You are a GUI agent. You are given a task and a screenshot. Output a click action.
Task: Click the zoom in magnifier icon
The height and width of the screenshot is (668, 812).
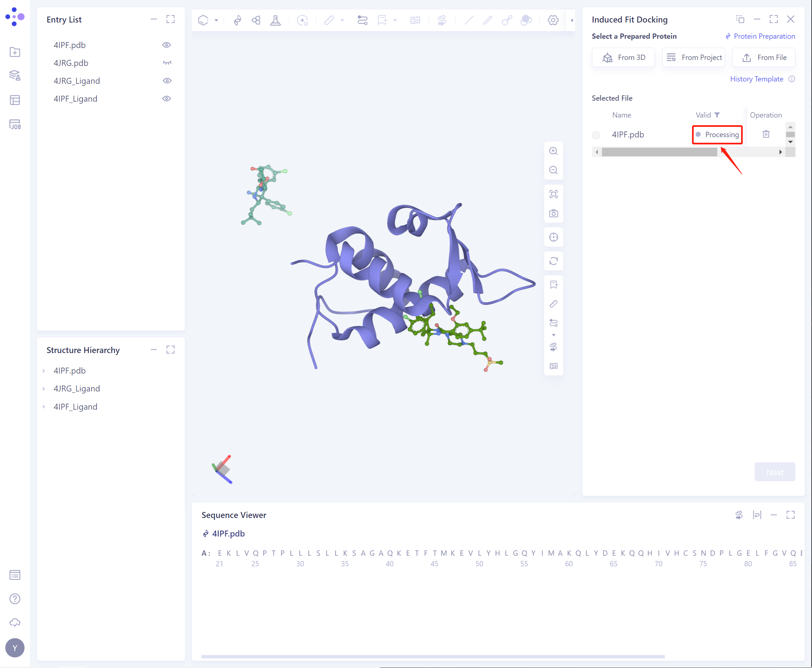pos(553,151)
